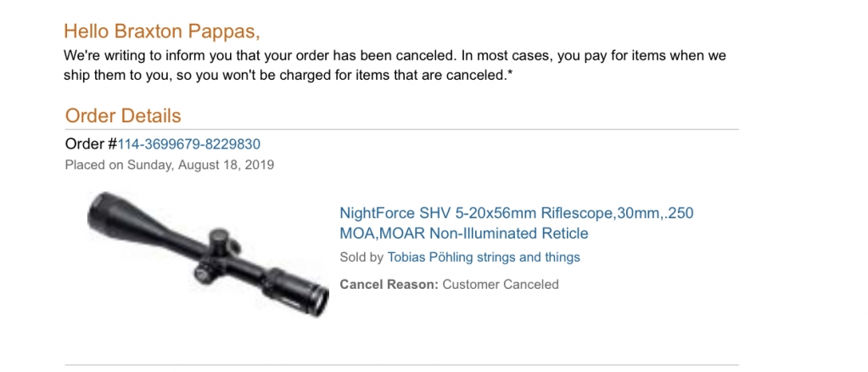The width and height of the screenshot is (868, 372).
Task: Click the divider line below the product section
Action: 402,365
